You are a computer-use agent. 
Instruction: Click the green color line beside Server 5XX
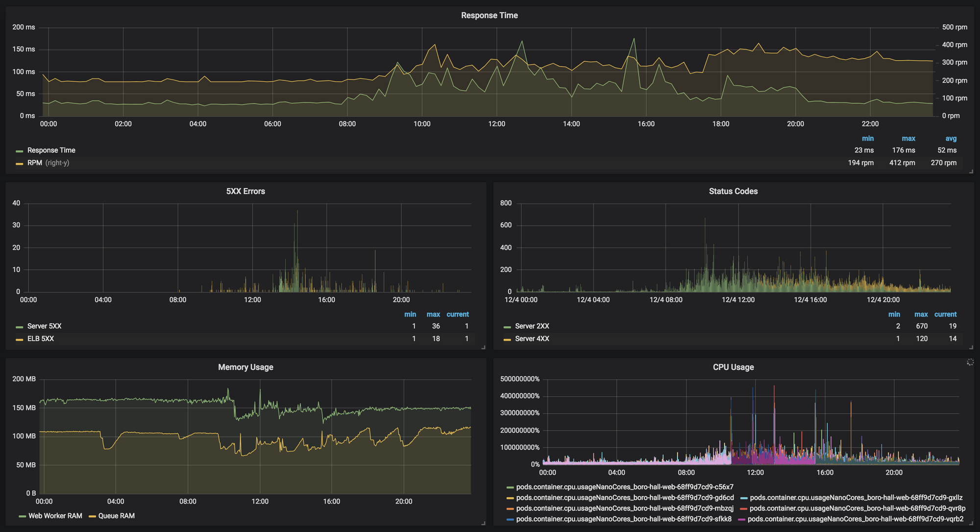click(20, 327)
